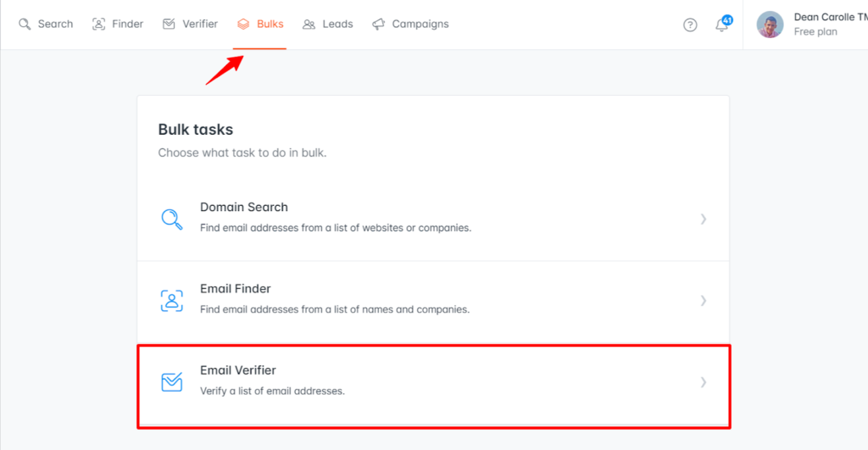Expand the Domain Search row chevron

pos(704,219)
